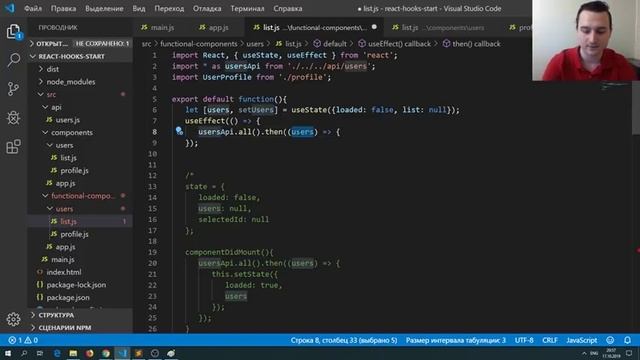Open the Debug view icon

[13, 118]
